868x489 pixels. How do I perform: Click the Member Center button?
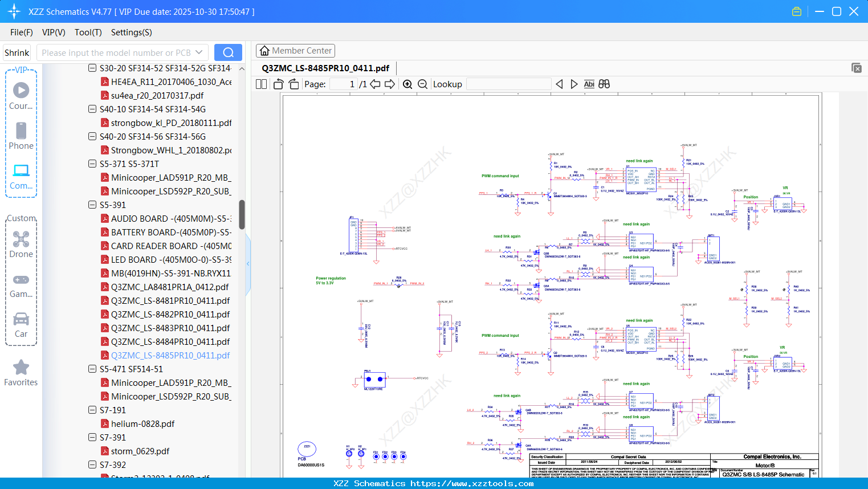coord(295,51)
